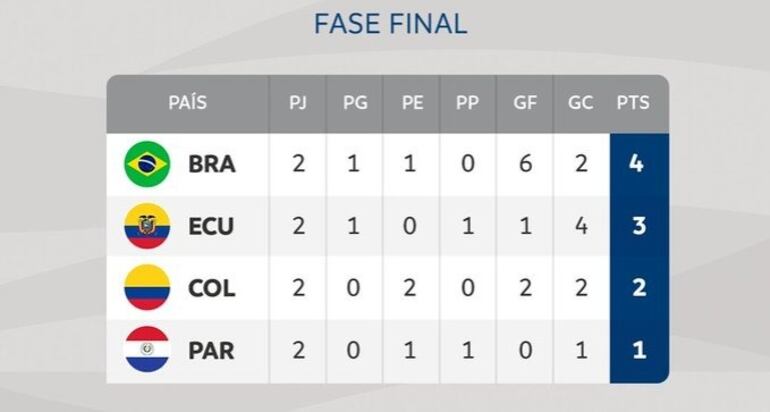Screen dimensions: 770x412
Task: Click Ecuador's points value 3
Action: pos(637,227)
